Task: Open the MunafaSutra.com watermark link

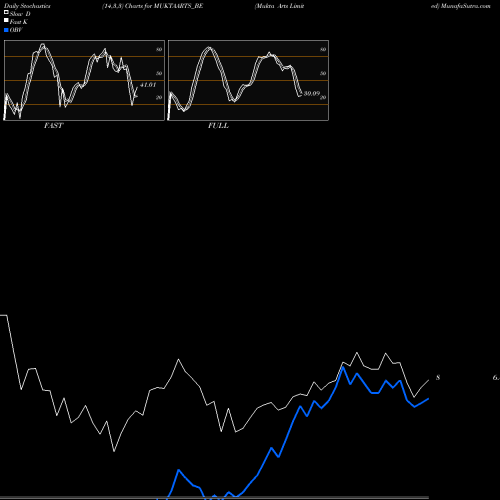Action: click(x=466, y=6)
